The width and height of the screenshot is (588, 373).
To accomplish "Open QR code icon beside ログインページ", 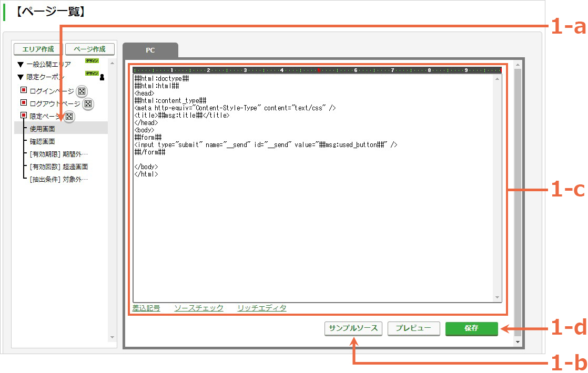I will (82, 91).
